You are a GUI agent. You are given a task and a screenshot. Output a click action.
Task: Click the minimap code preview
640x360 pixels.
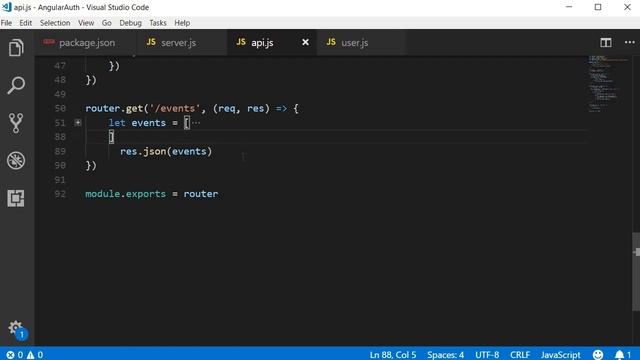click(x=608, y=84)
